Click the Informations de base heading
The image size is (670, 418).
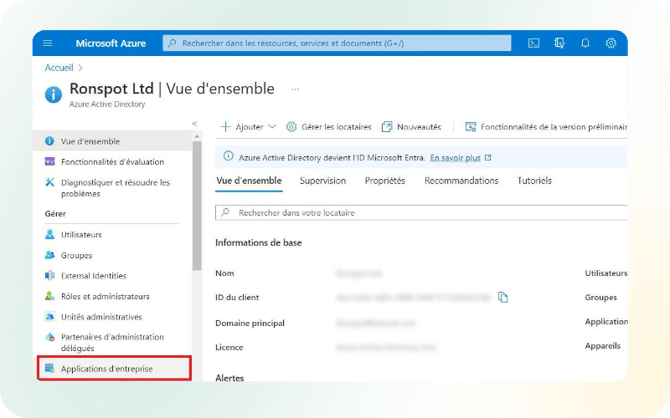259,242
